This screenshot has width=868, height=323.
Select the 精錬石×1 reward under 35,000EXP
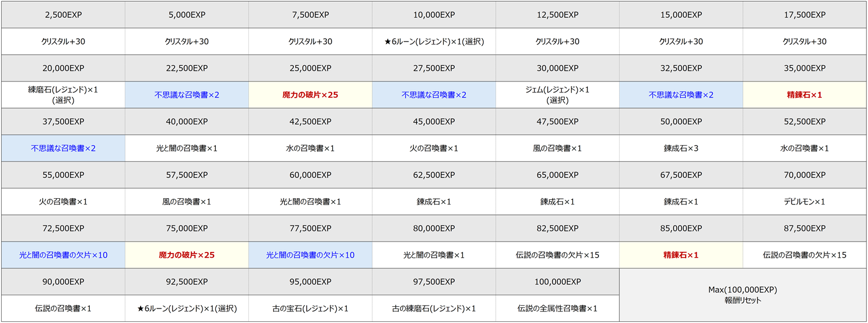pyautogui.click(x=804, y=95)
